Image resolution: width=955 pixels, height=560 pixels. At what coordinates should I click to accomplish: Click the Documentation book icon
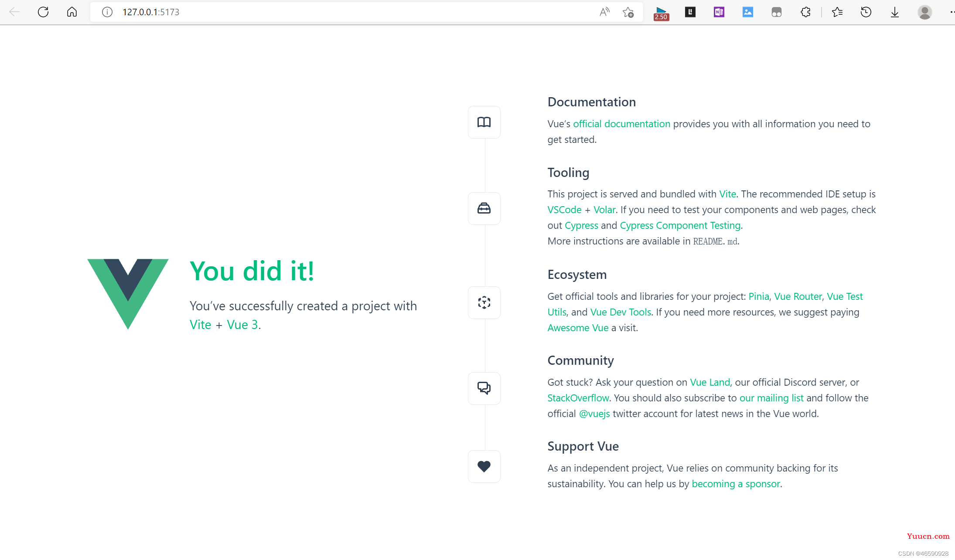484,122
